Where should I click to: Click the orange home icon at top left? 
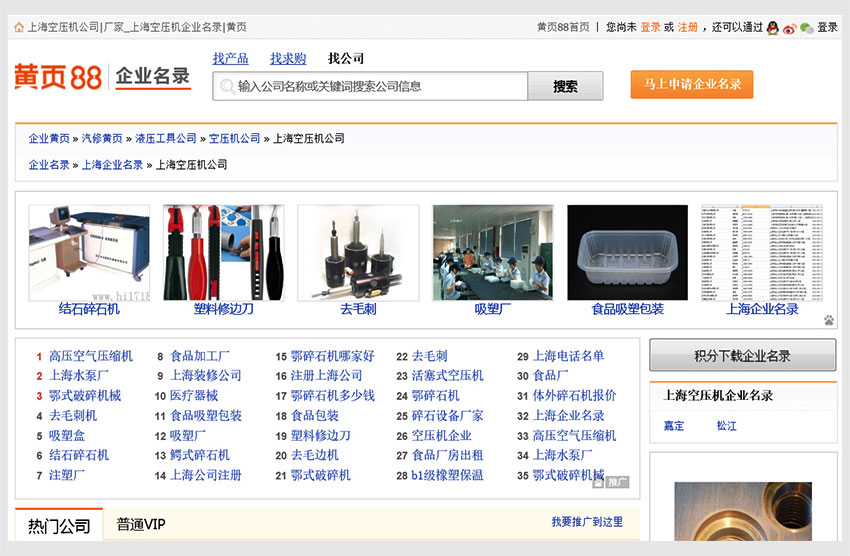point(19,27)
